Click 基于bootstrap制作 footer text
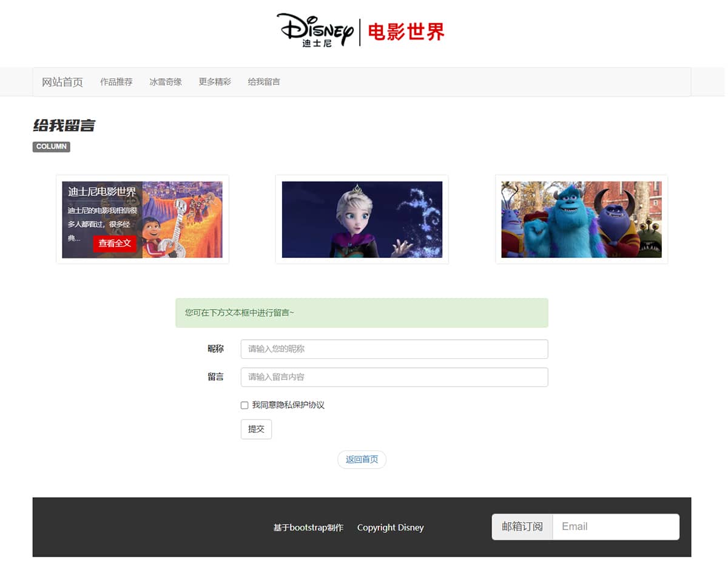The height and width of the screenshot is (584, 728). coord(308,528)
